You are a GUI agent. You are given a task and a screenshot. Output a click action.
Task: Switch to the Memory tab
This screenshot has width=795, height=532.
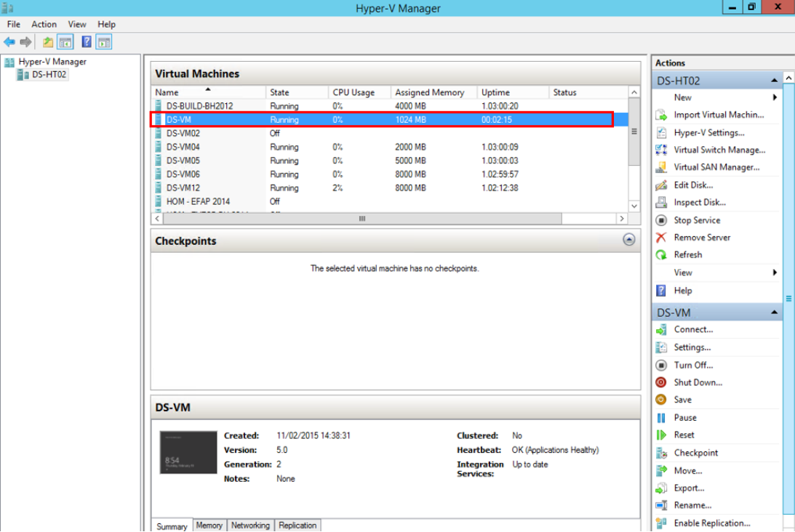pyautogui.click(x=209, y=525)
